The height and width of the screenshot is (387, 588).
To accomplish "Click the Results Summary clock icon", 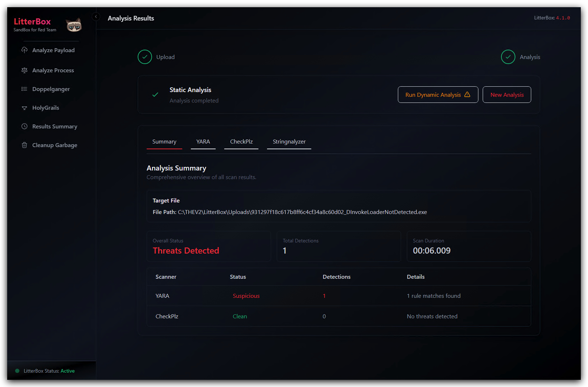I will [x=24, y=126].
